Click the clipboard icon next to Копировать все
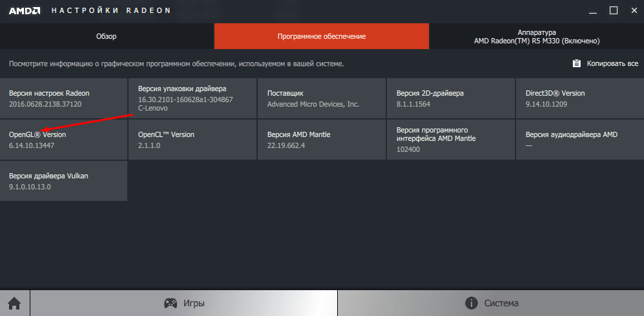The height and width of the screenshot is (316, 644). tap(577, 64)
